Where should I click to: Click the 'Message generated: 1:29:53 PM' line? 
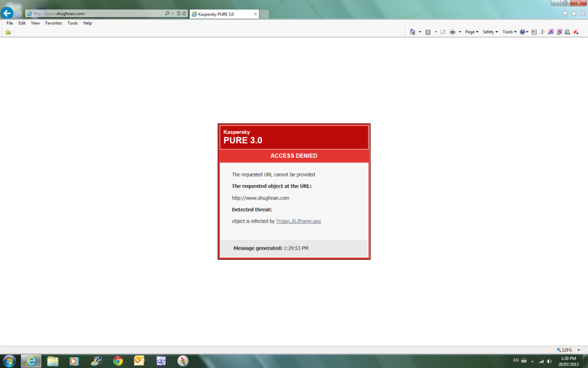tap(271, 248)
